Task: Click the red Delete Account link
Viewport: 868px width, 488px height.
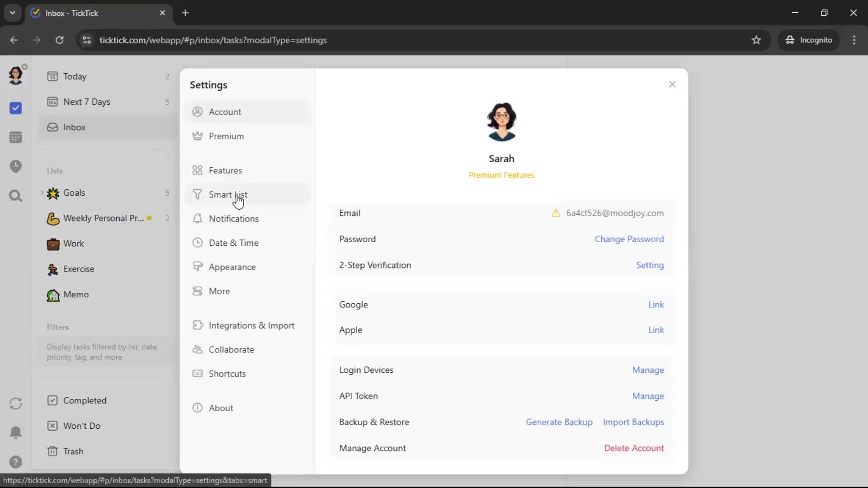Action: pos(634,448)
